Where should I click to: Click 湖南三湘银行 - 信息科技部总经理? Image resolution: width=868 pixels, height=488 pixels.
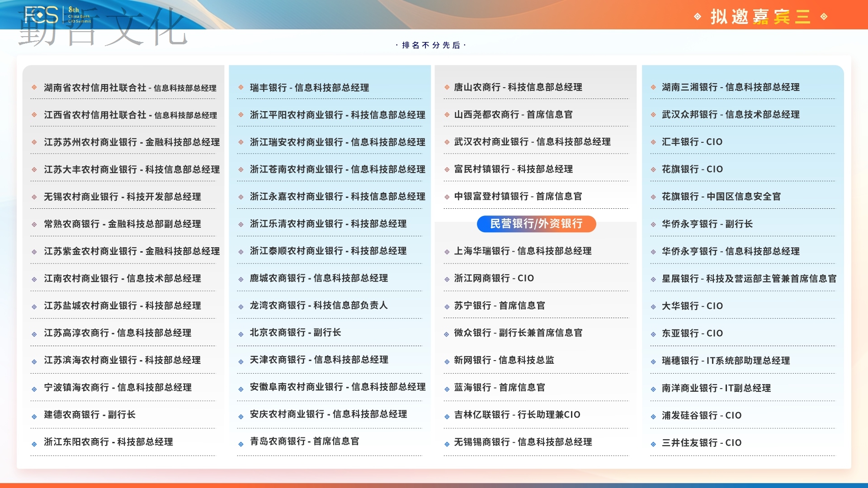pos(731,87)
